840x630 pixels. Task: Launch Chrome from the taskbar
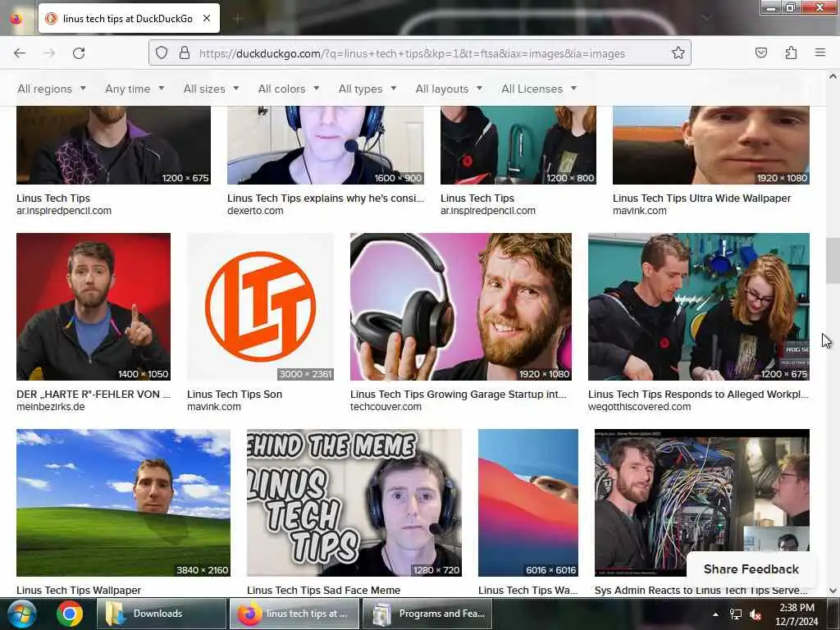70,614
